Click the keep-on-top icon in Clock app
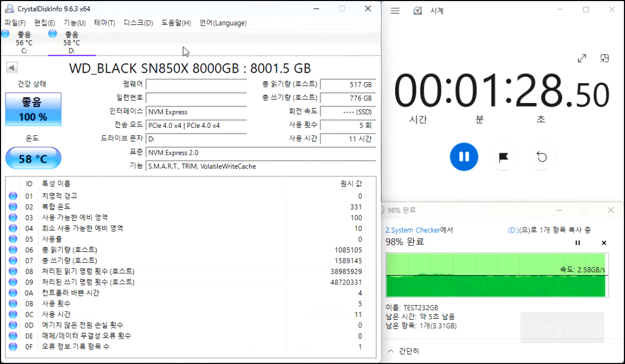The width and height of the screenshot is (625, 364). [604, 58]
